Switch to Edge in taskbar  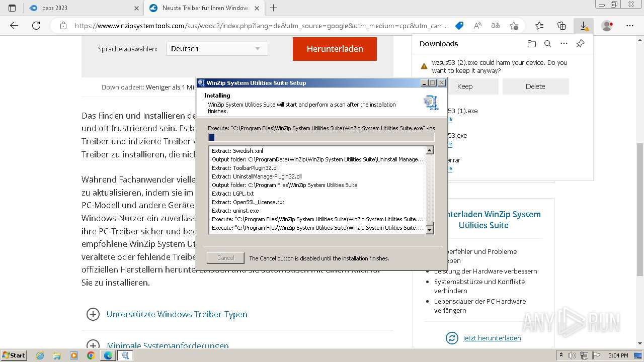pyautogui.click(x=108, y=355)
